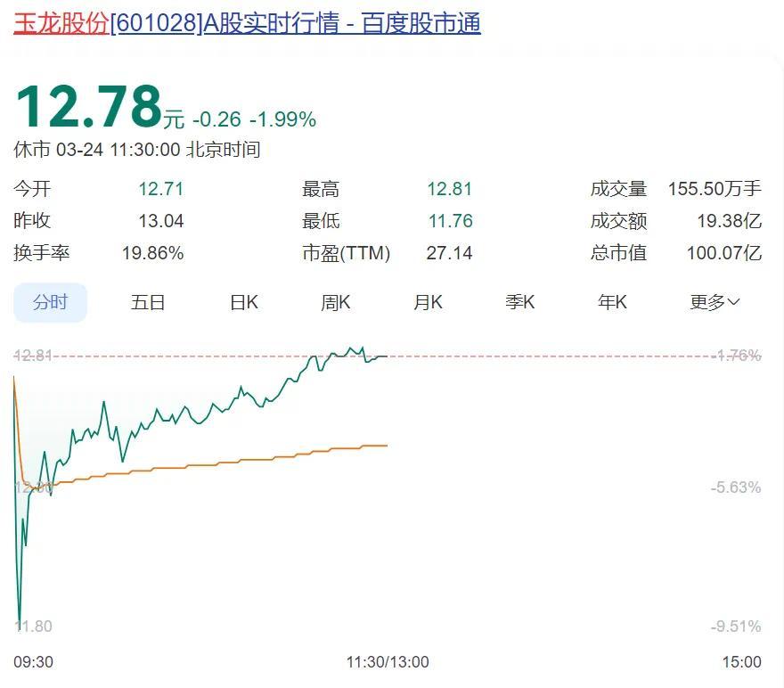This screenshot has height=688, width=784.
Task: Click the 换手率 value 19.86%
Action: (x=153, y=253)
